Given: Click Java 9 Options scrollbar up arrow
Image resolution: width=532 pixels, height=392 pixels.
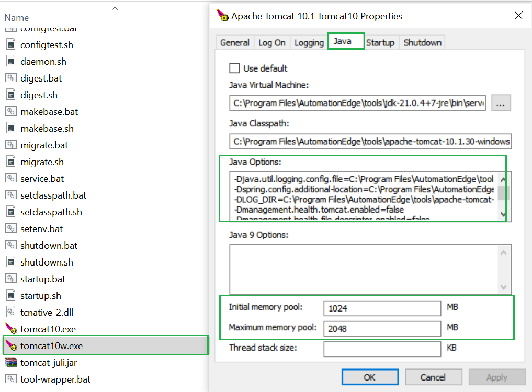Looking at the screenshot, I should [504, 252].
